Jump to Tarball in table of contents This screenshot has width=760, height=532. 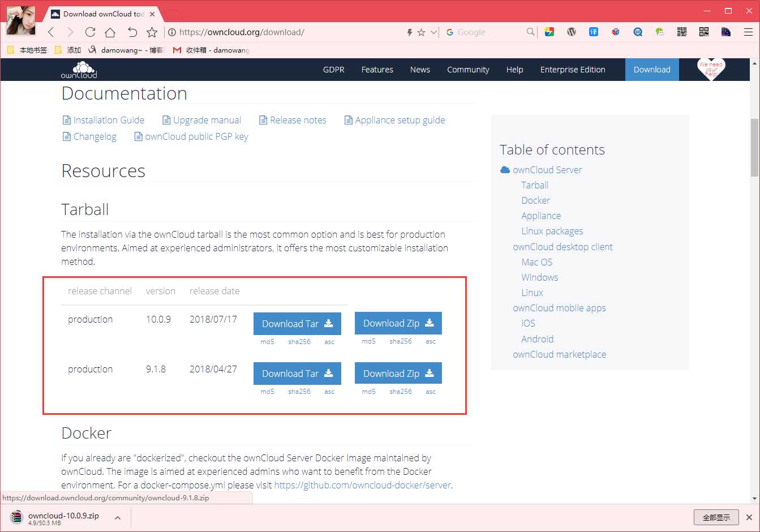pos(535,185)
